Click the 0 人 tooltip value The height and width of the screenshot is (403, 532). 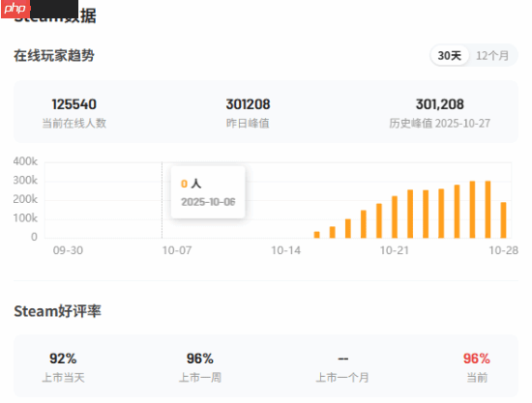pos(191,184)
